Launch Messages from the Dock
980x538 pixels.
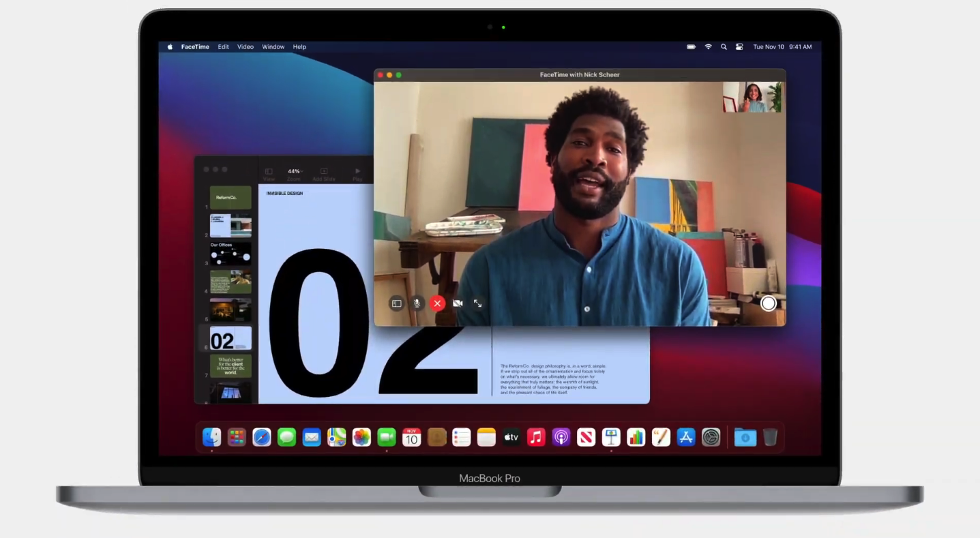coord(286,437)
